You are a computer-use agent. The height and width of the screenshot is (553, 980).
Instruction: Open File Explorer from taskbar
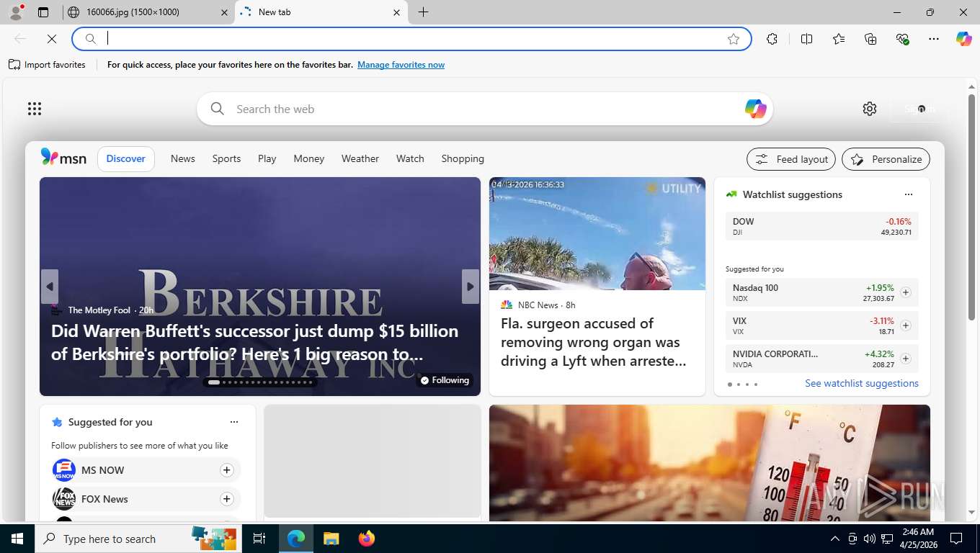click(331, 539)
